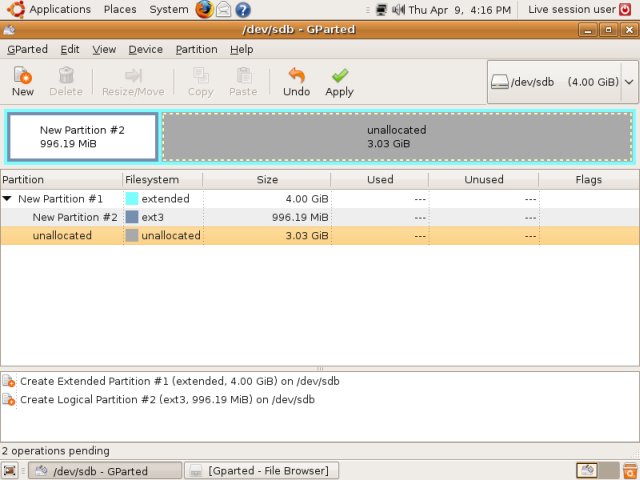Open the Help question mark launcher
Image resolution: width=640 pixels, height=480 pixels.
[x=243, y=9]
